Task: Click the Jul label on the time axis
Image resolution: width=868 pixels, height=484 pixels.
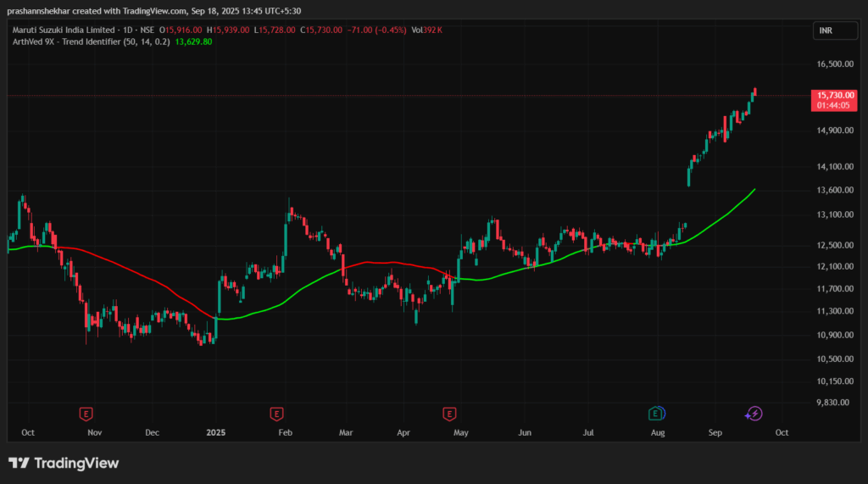Action: point(589,432)
